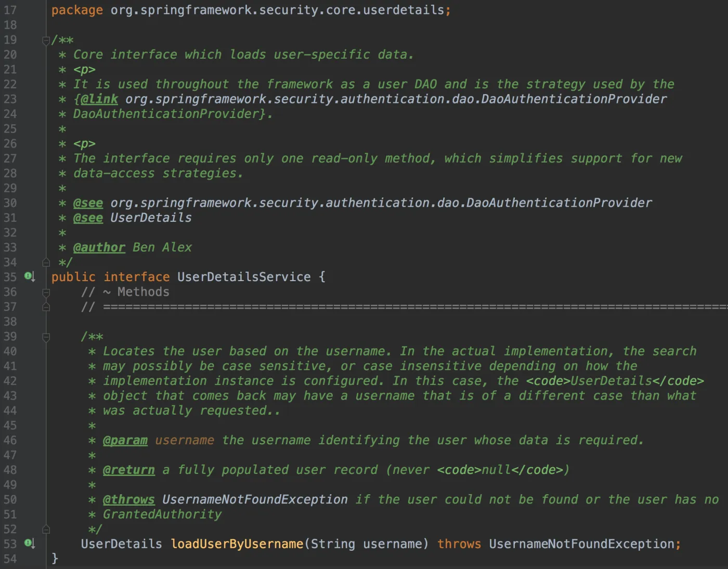
Task: Collapse the class Javadoc starting on line 19
Action: [x=46, y=41]
